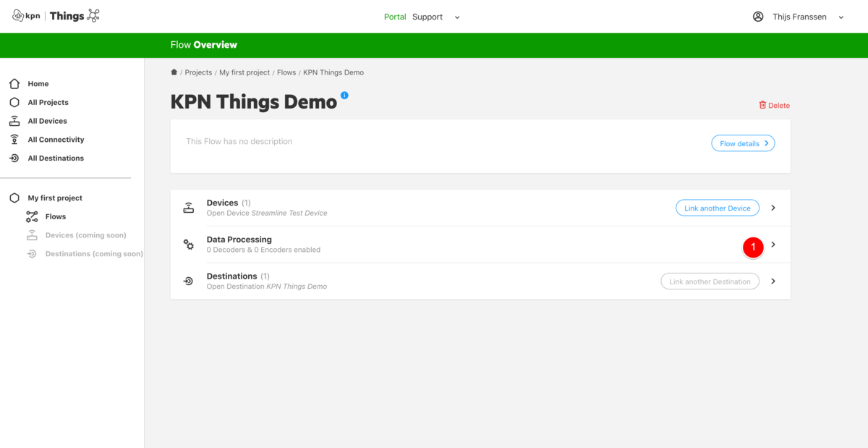Click the user account avatar icon
The height and width of the screenshot is (448, 868).
[x=758, y=17]
